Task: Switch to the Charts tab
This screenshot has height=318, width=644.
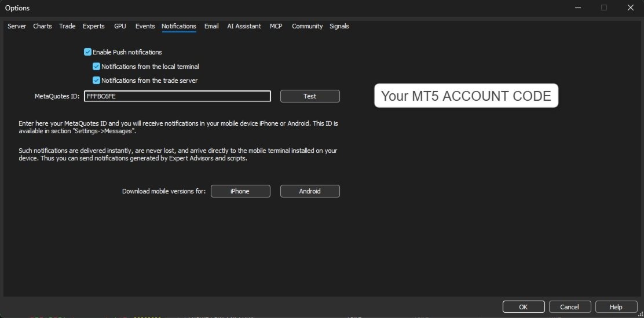Action: tap(42, 26)
